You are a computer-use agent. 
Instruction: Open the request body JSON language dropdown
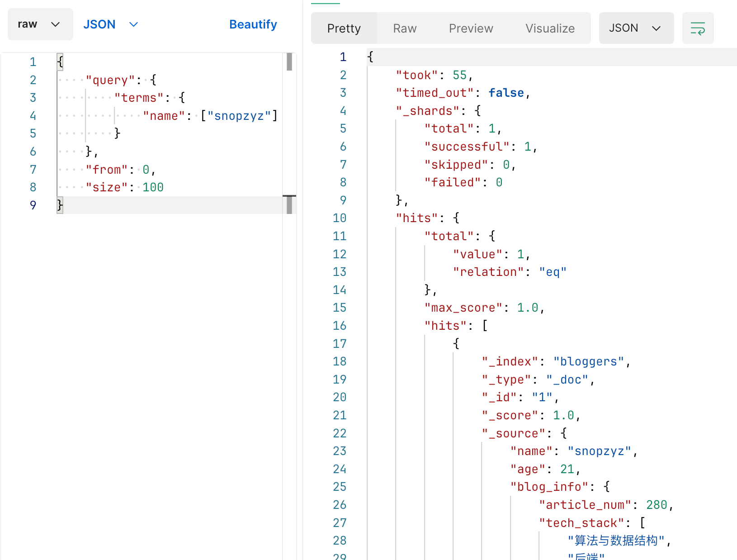(x=110, y=24)
